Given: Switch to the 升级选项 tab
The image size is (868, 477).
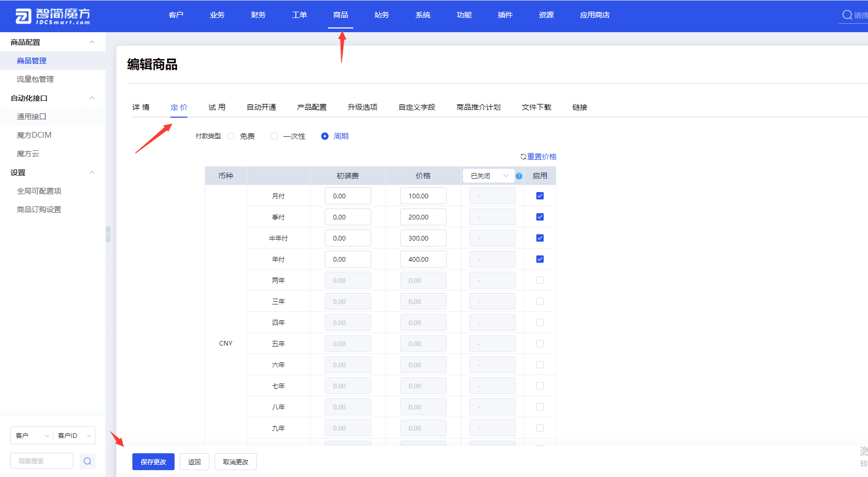Looking at the screenshot, I should pyautogui.click(x=362, y=107).
